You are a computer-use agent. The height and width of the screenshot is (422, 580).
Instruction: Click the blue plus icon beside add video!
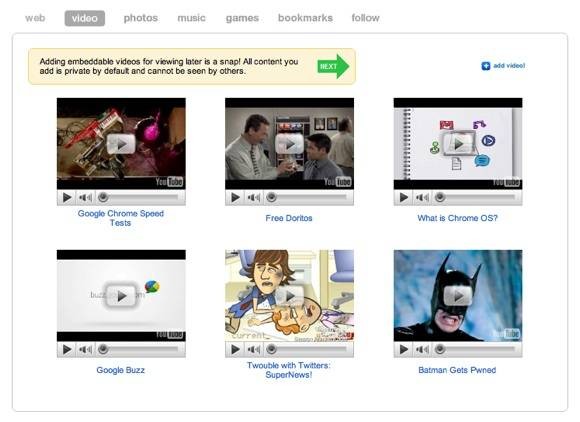coord(486,66)
